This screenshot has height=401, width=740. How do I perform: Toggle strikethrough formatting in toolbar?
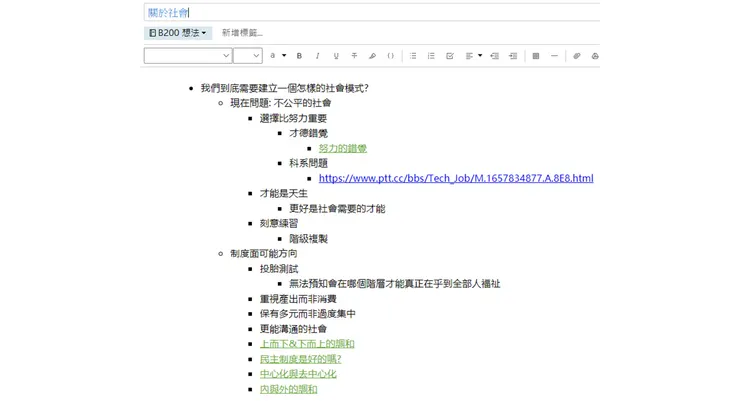pos(354,56)
